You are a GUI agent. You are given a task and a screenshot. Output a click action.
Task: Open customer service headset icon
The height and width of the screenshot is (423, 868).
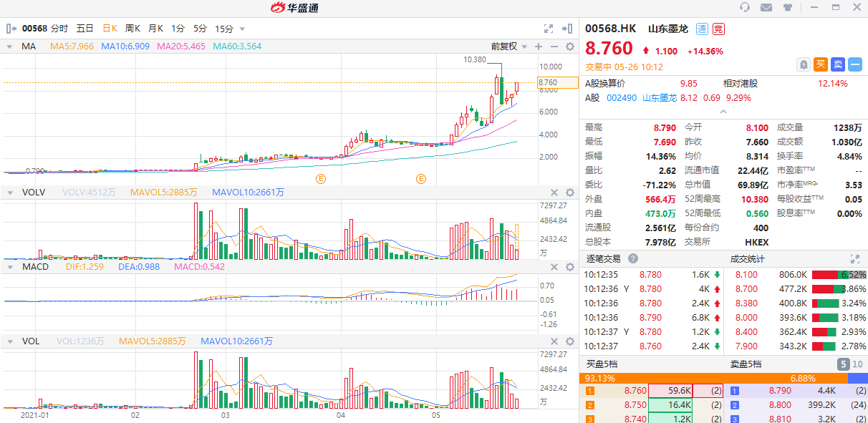click(745, 7)
